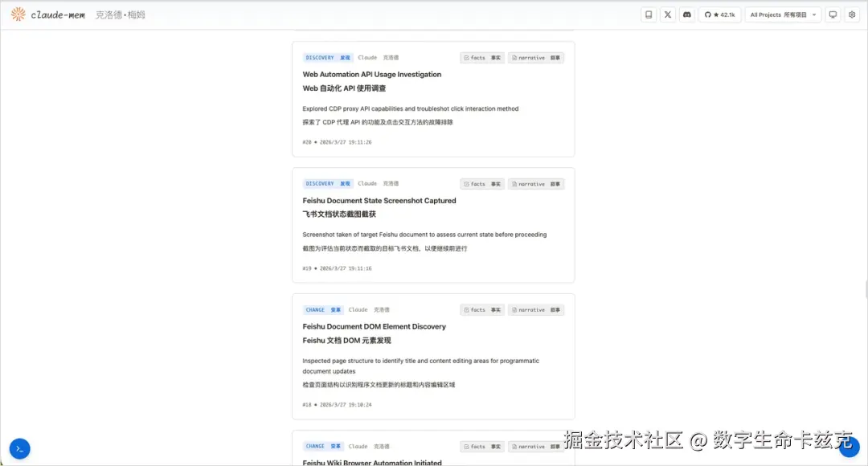Open the GitHub repository star badge

click(719, 14)
